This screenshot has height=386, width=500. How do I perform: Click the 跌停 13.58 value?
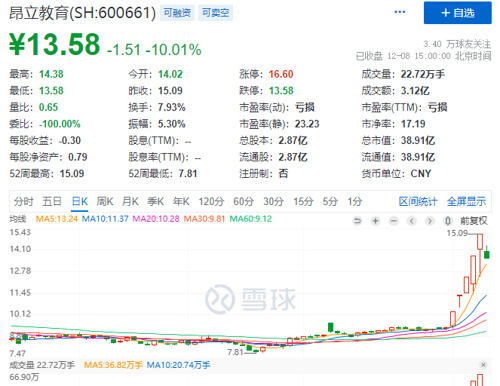[x=281, y=91]
